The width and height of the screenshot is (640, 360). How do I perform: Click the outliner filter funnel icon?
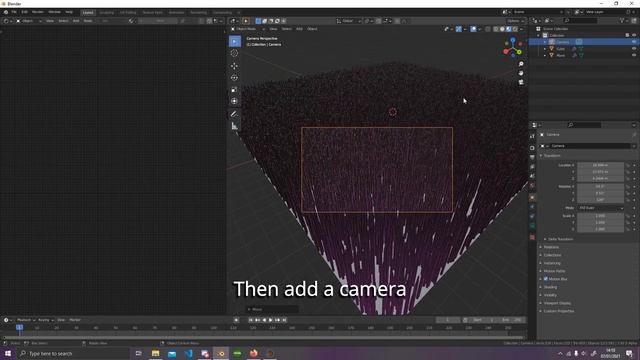coord(622,20)
